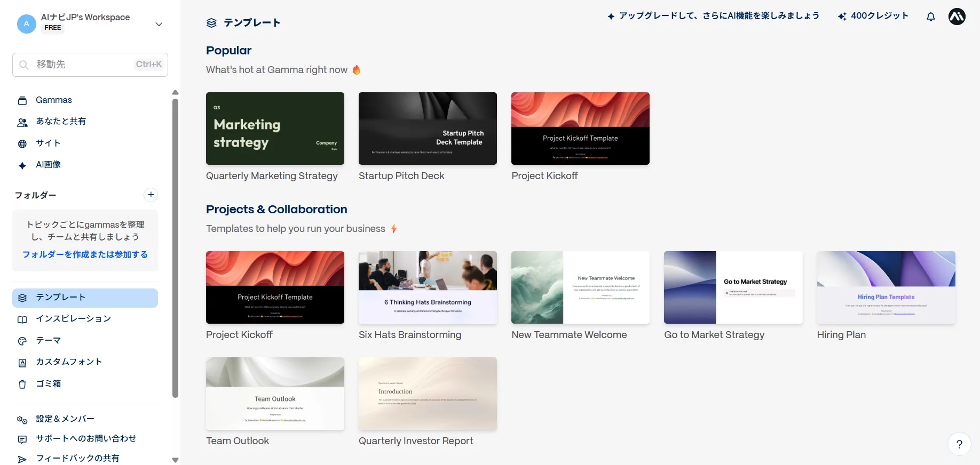Click the Quarterly Marketing Strategy caption text
Image resolution: width=980 pixels, height=465 pixels.
point(272,176)
